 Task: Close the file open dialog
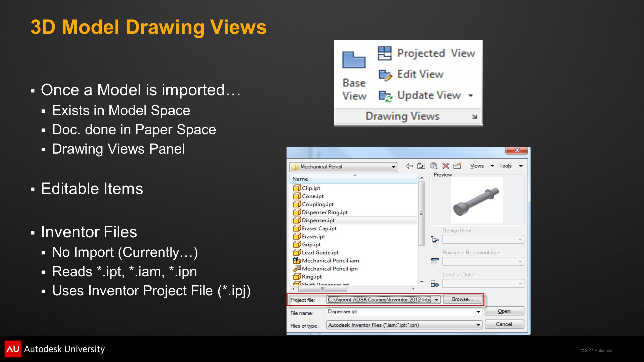517,150
